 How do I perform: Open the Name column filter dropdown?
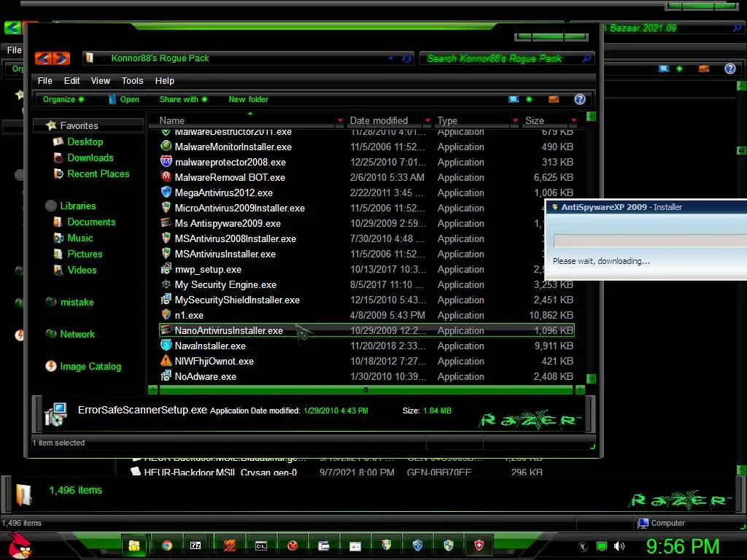pyautogui.click(x=340, y=121)
